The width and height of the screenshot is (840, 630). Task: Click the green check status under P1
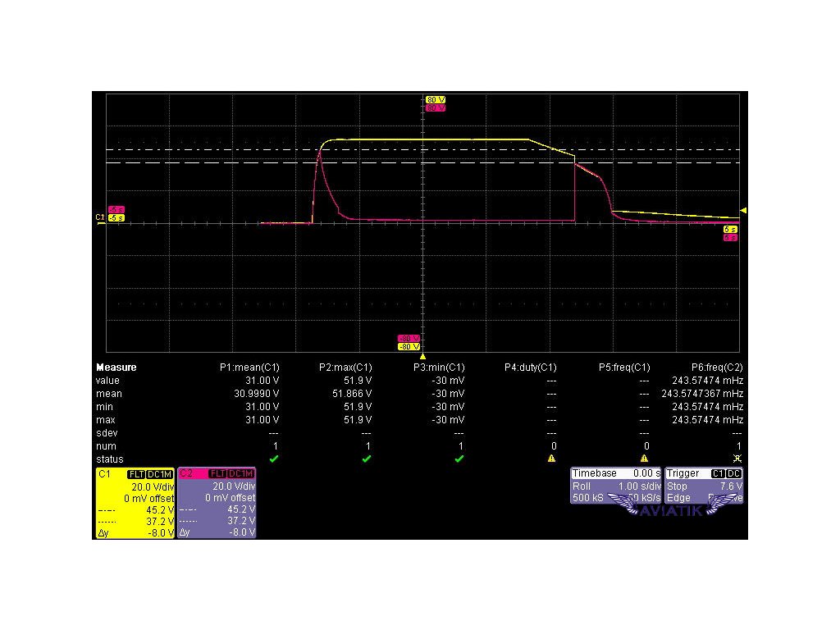pyautogui.click(x=274, y=459)
